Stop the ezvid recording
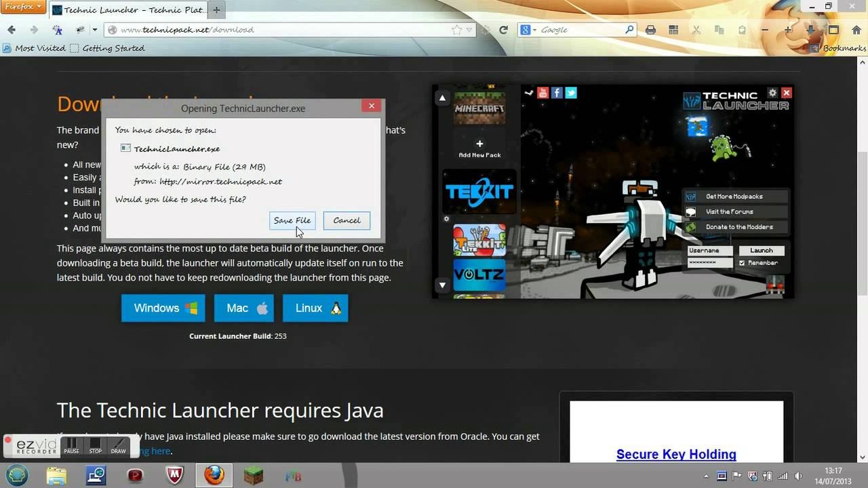 (x=95, y=447)
